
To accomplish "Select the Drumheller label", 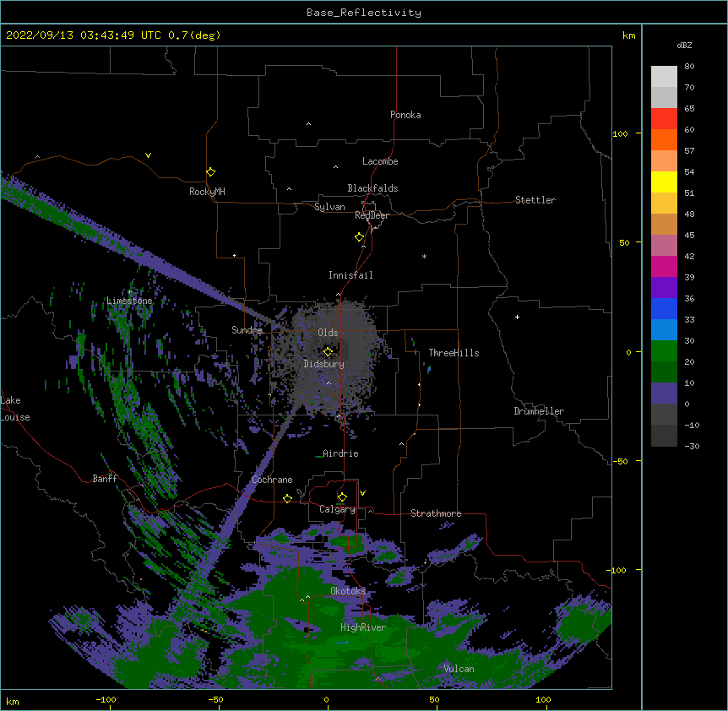I will pyautogui.click(x=539, y=411).
